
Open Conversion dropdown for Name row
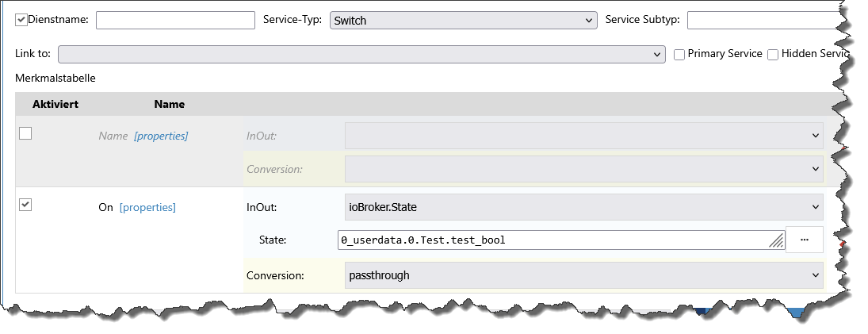click(x=583, y=169)
